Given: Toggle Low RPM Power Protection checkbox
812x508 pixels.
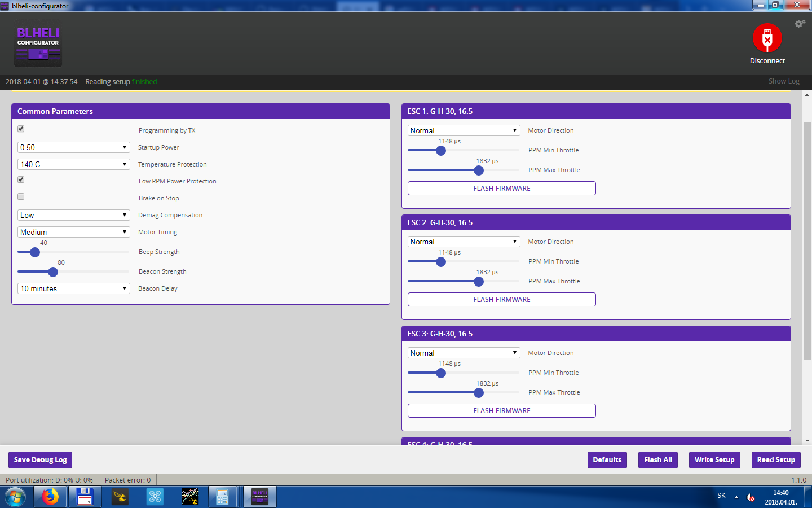Looking at the screenshot, I should (x=21, y=179).
